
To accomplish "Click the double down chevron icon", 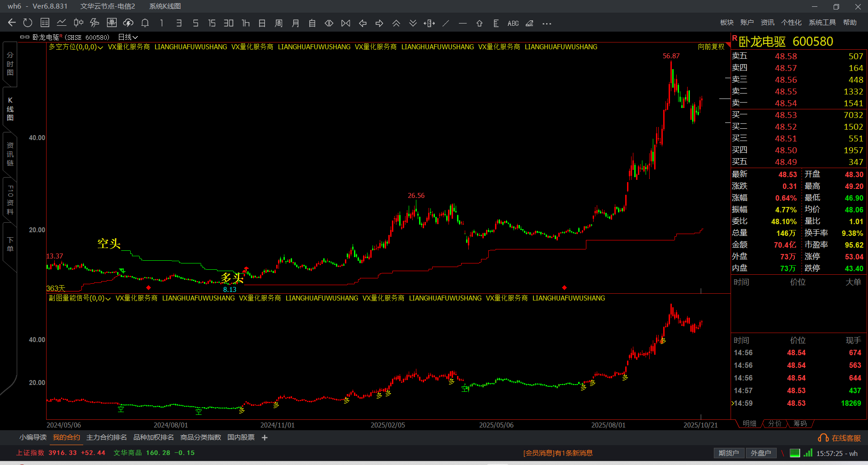I will pyautogui.click(x=413, y=23).
